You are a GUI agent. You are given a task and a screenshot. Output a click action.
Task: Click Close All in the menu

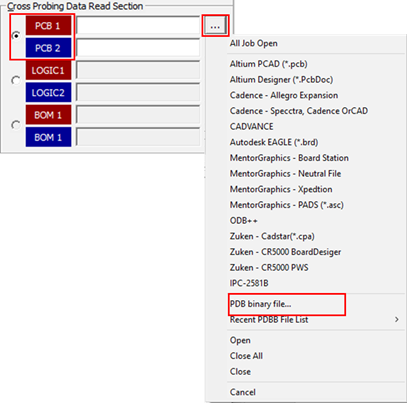(x=246, y=356)
